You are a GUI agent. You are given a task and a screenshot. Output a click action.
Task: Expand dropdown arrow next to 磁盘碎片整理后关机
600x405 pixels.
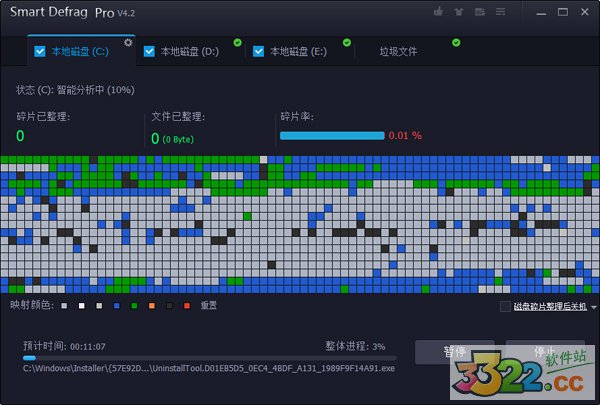(593, 307)
